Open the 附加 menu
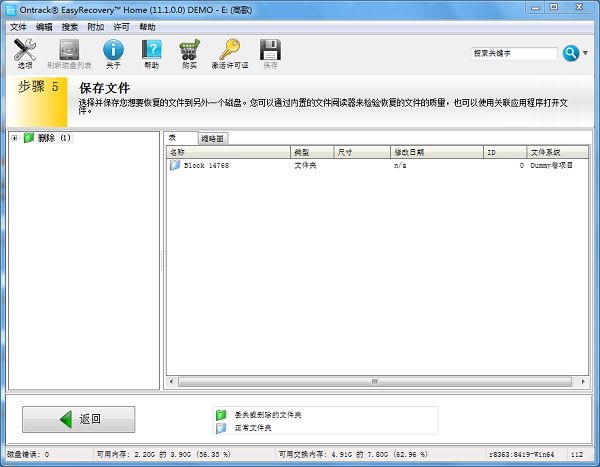Viewport: 600px width, 467px height. (x=96, y=27)
